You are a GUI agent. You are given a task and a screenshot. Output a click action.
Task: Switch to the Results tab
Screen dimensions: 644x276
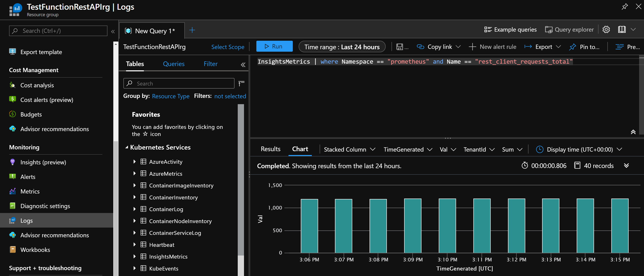pos(270,149)
